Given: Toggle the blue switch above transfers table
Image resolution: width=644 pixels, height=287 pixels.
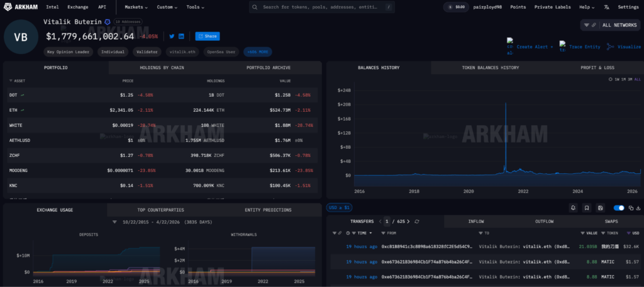Looking at the screenshot, I should tap(619, 208).
